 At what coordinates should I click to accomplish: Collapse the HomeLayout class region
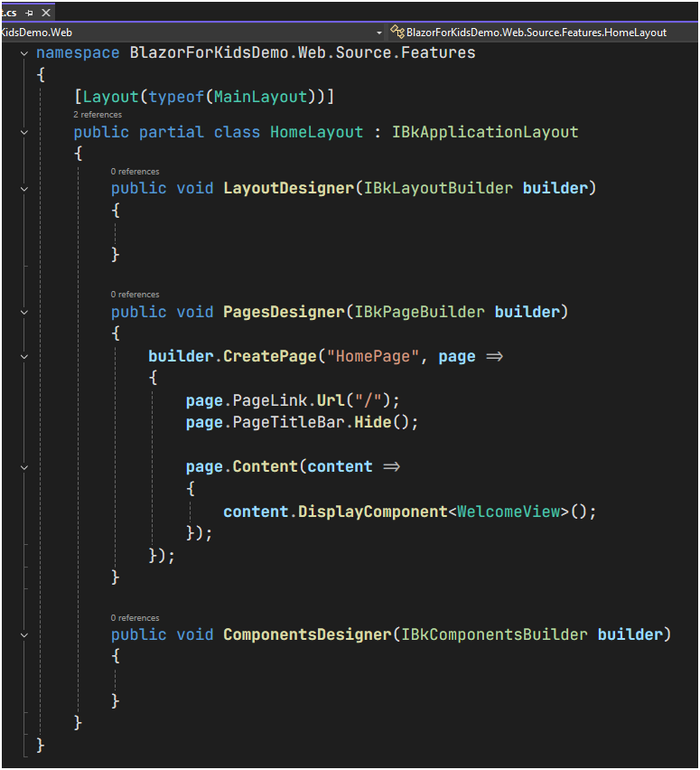click(23, 133)
